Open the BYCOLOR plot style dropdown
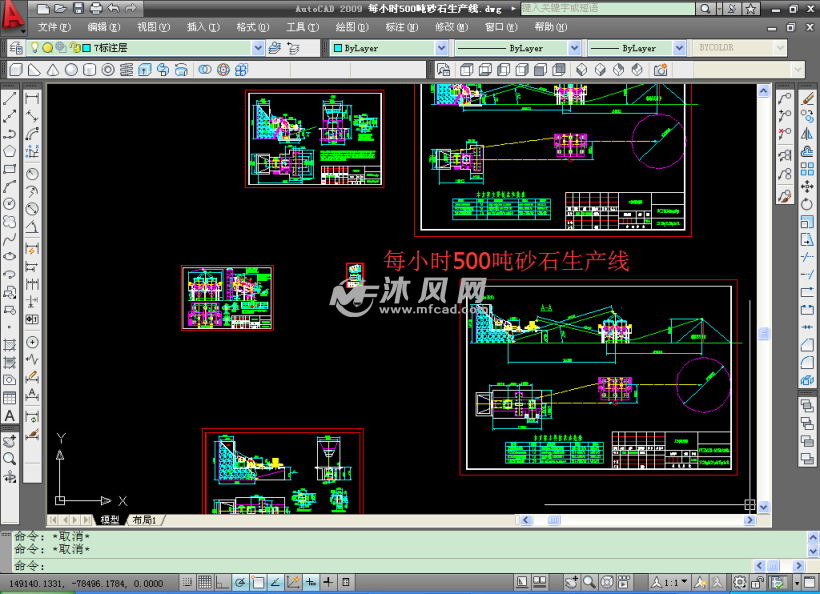 point(780,48)
